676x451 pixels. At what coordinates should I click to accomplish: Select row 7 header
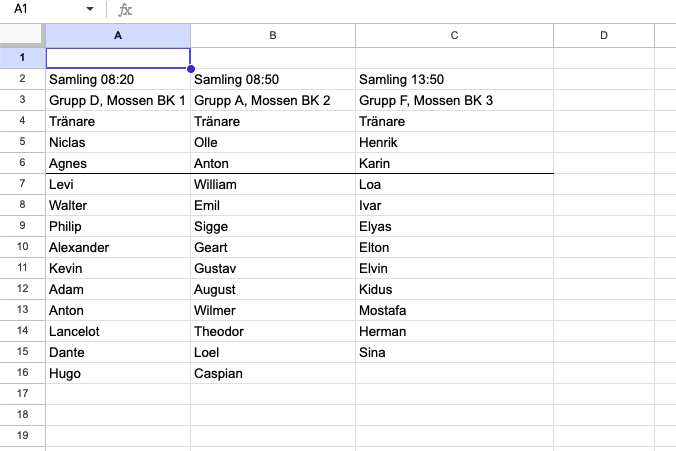click(22, 184)
